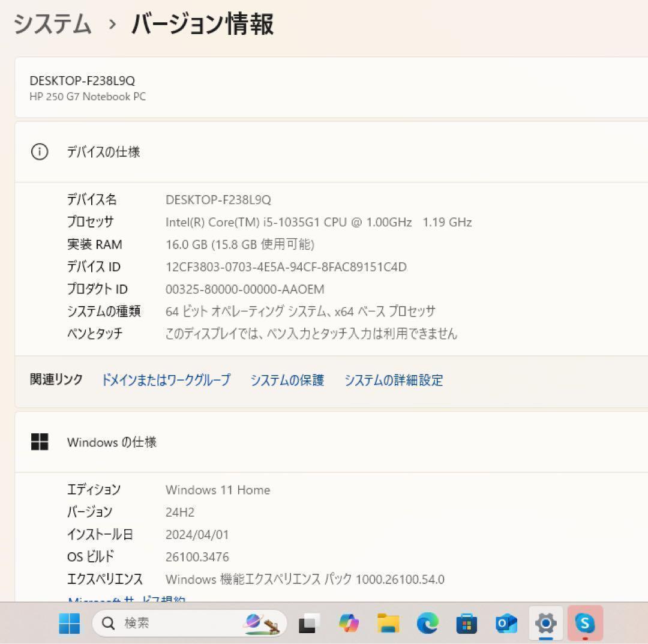The width and height of the screenshot is (648, 644).
Task: Launch Microsoft Edge from the taskbar
Action: coord(427,623)
